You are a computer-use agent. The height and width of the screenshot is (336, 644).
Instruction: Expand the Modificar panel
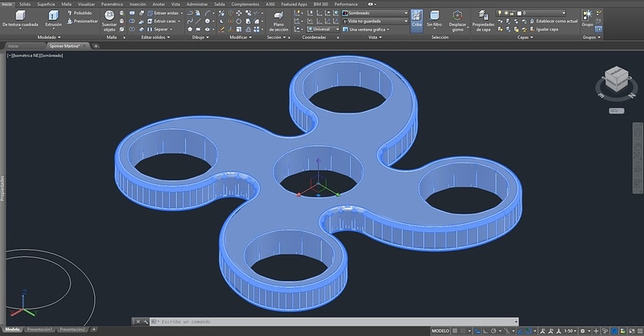[240, 37]
